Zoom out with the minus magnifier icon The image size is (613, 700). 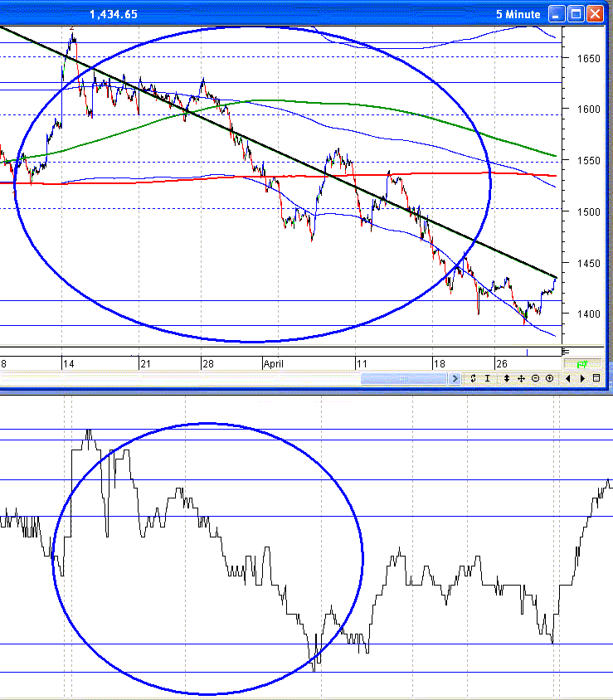[x=536, y=378]
